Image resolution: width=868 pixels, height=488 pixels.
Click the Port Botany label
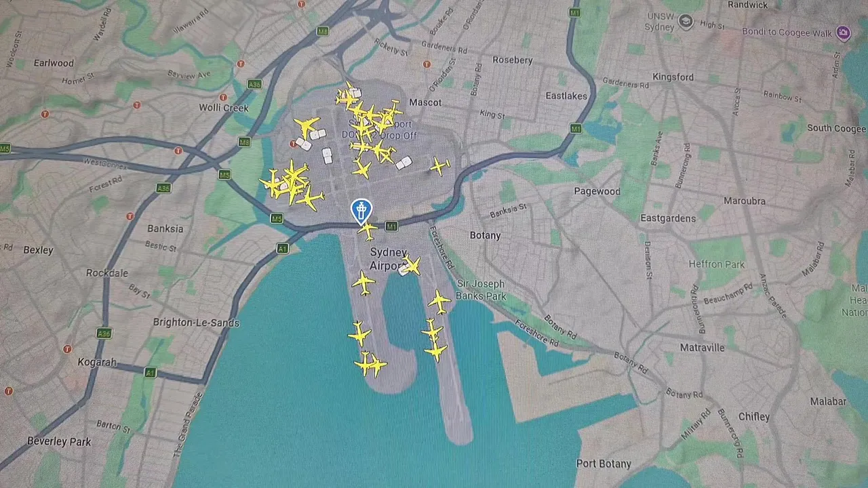tap(604, 464)
